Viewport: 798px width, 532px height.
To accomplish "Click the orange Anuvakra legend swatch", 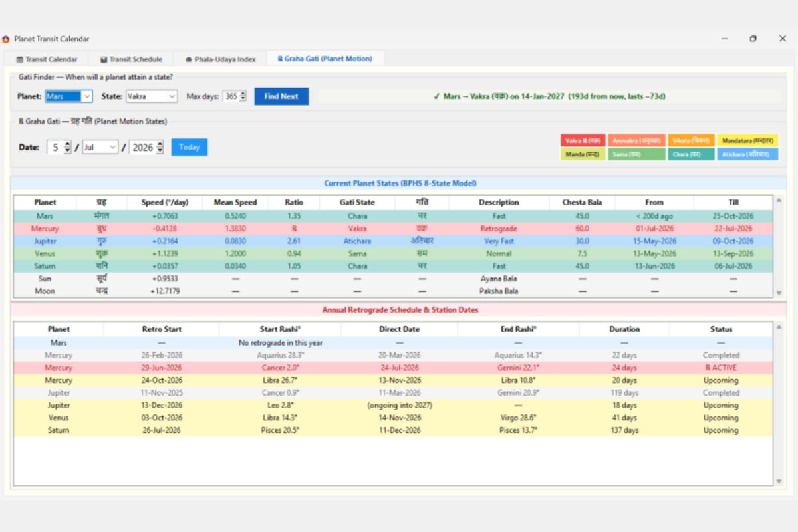I will (x=636, y=141).
